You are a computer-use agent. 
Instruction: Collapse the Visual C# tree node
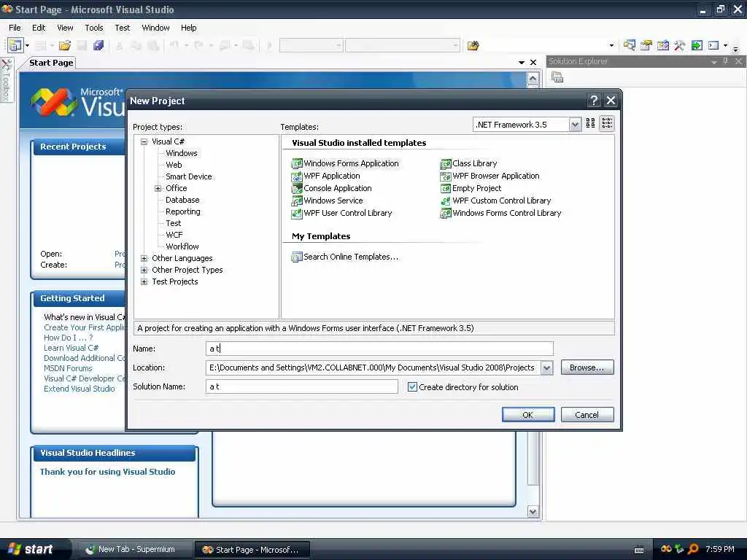tap(144, 141)
